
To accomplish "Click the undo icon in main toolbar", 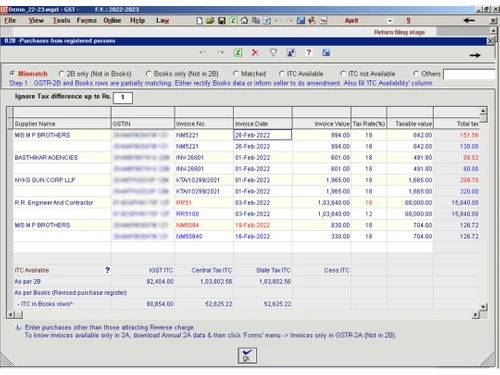I will pos(278,21).
